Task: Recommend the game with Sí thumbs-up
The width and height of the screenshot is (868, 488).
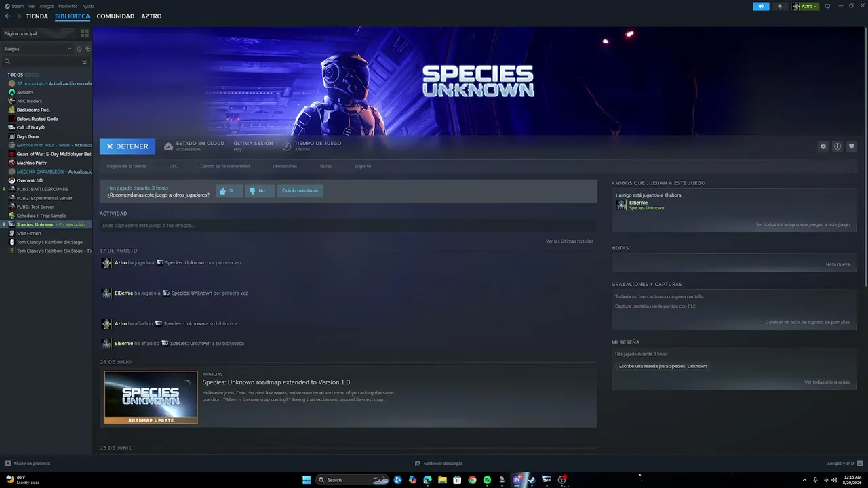Action: [x=229, y=191]
